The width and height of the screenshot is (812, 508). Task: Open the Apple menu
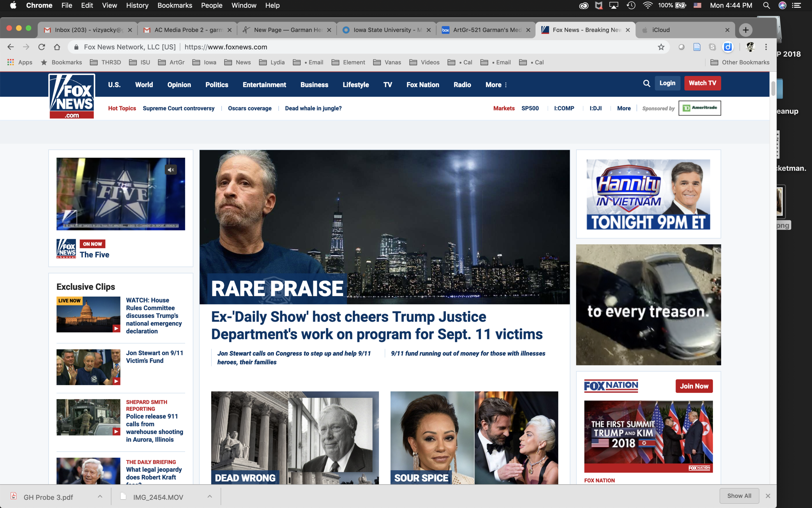click(13, 6)
